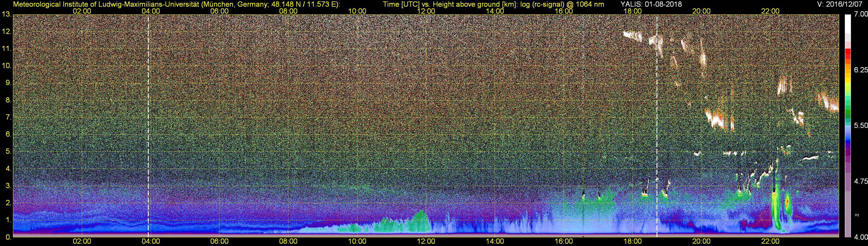The height and width of the screenshot is (246, 868).
Task: Pick the 10 km height axis label
Action: (6, 66)
